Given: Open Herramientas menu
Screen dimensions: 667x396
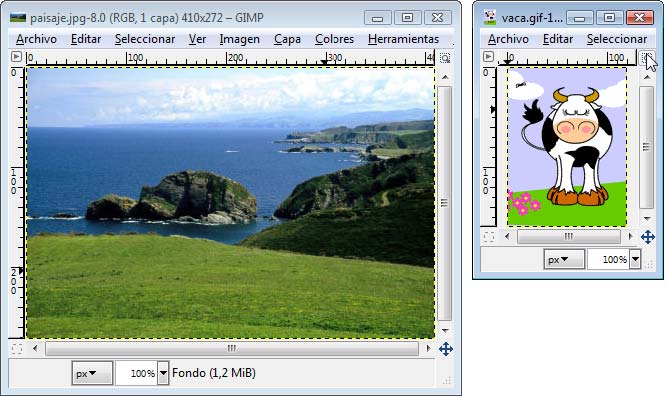Looking at the screenshot, I should pyautogui.click(x=403, y=39).
